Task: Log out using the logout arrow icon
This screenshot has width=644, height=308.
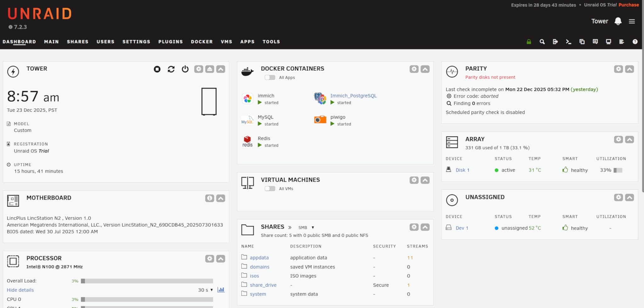Action: point(555,42)
